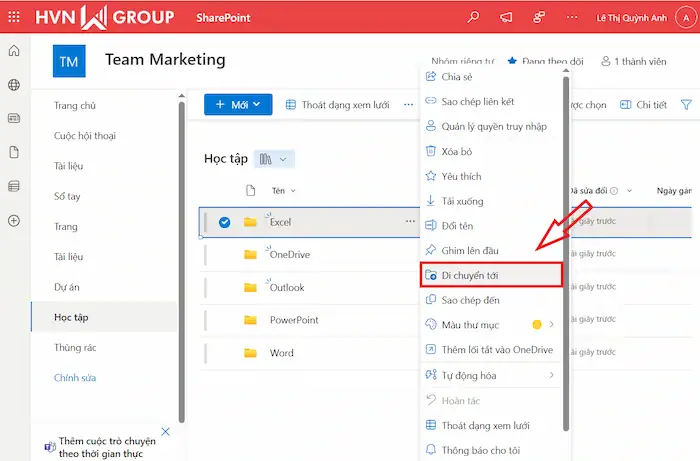Open the megaphone announcements icon in header
The image size is (700, 461).
point(506,17)
